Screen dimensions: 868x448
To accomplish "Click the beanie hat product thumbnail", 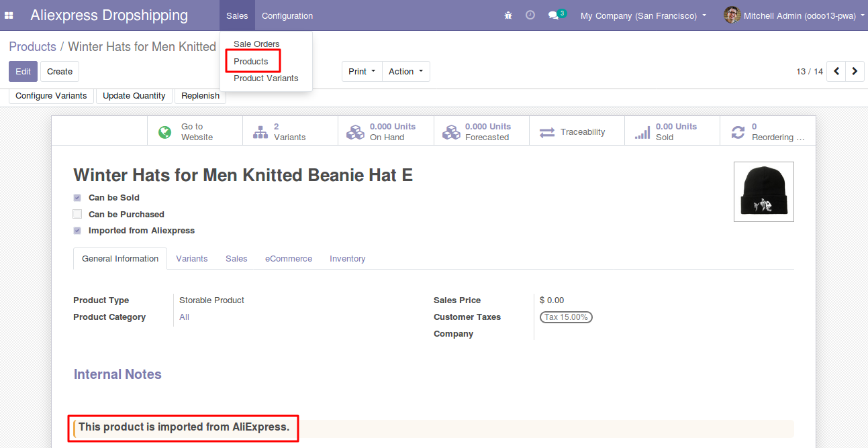I will click(764, 192).
